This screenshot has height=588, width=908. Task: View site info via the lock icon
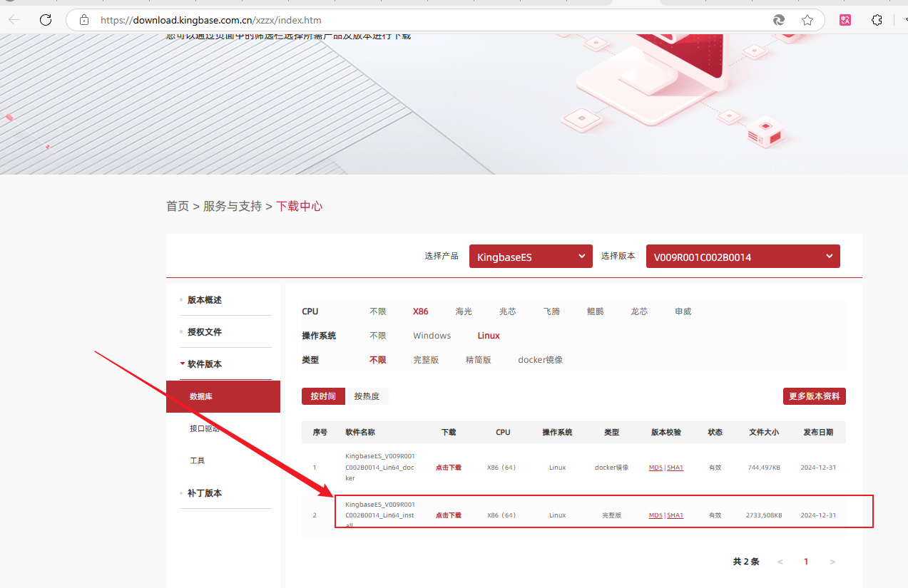(x=84, y=20)
